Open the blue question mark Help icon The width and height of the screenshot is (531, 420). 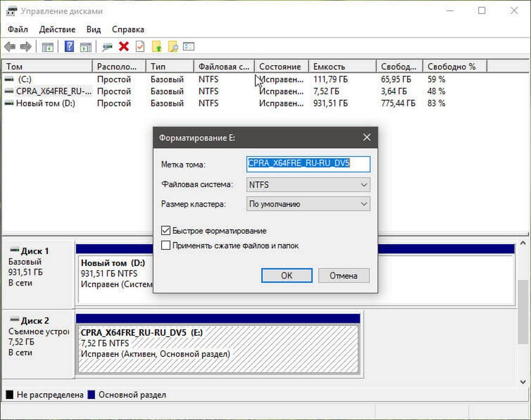click(x=69, y=46)
